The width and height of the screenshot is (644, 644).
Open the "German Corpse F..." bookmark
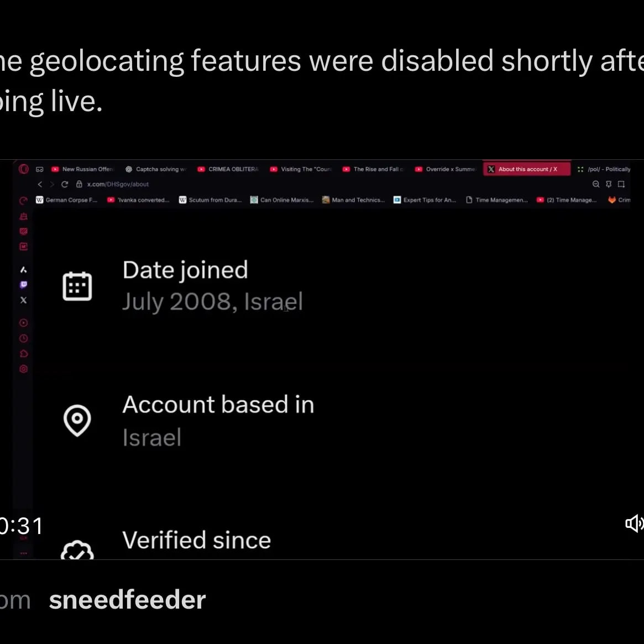[x=66, y=200]
